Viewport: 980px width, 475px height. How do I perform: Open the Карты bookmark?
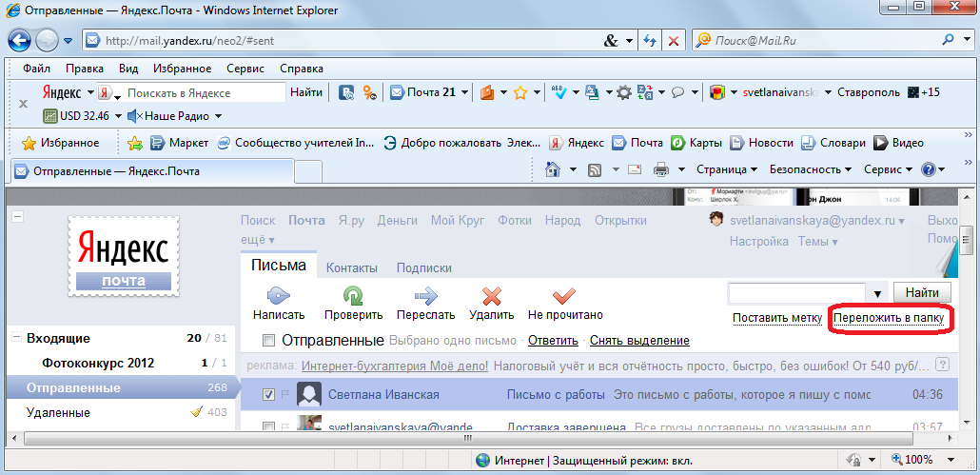(x=696, y=143)
